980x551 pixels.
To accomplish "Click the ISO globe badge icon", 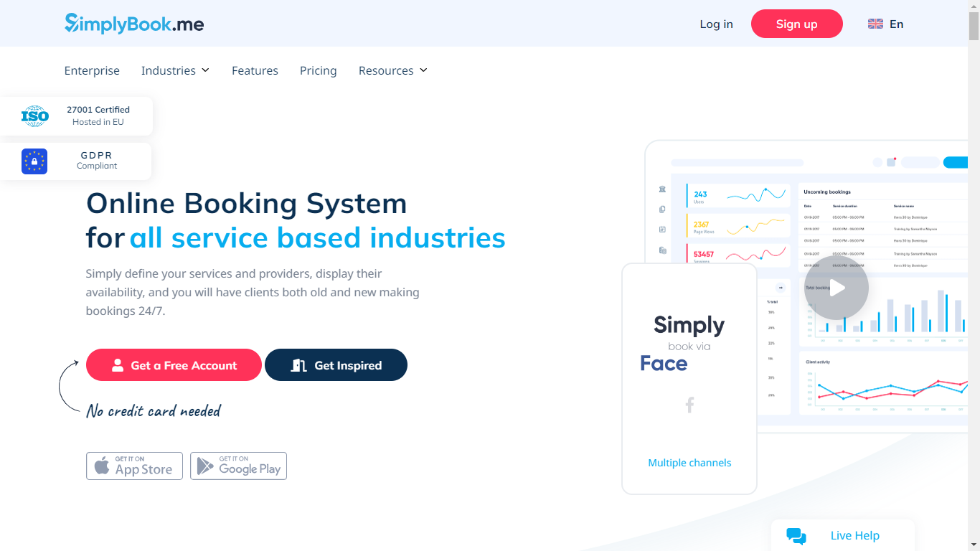I will coord(34,116).
